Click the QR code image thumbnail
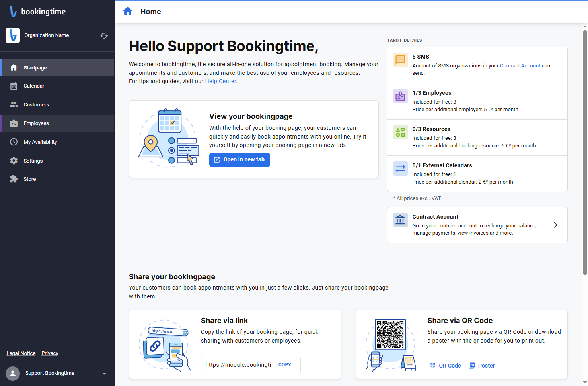Image resolution: width=588 pixels, height=386 pixels. click(390, 335)
